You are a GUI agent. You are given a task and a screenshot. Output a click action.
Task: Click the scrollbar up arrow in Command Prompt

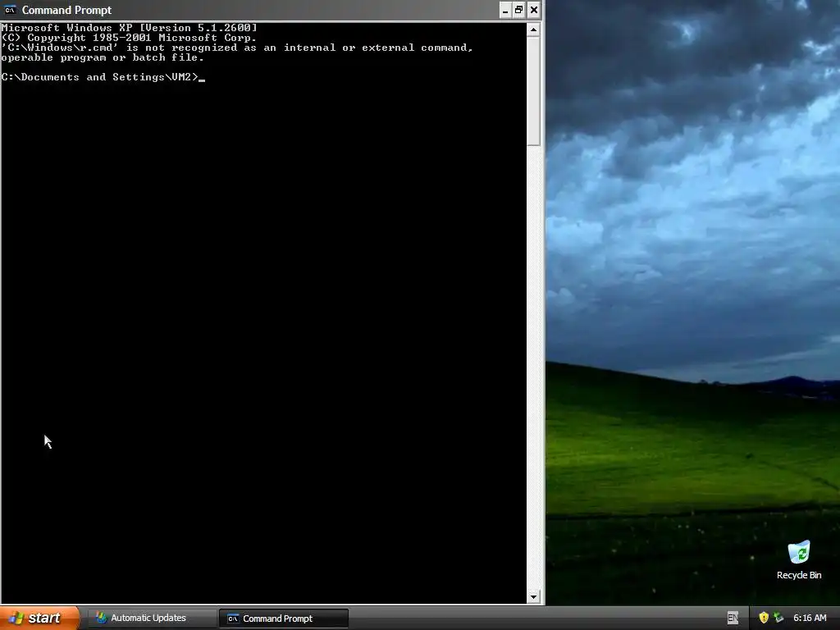[533, 30]
